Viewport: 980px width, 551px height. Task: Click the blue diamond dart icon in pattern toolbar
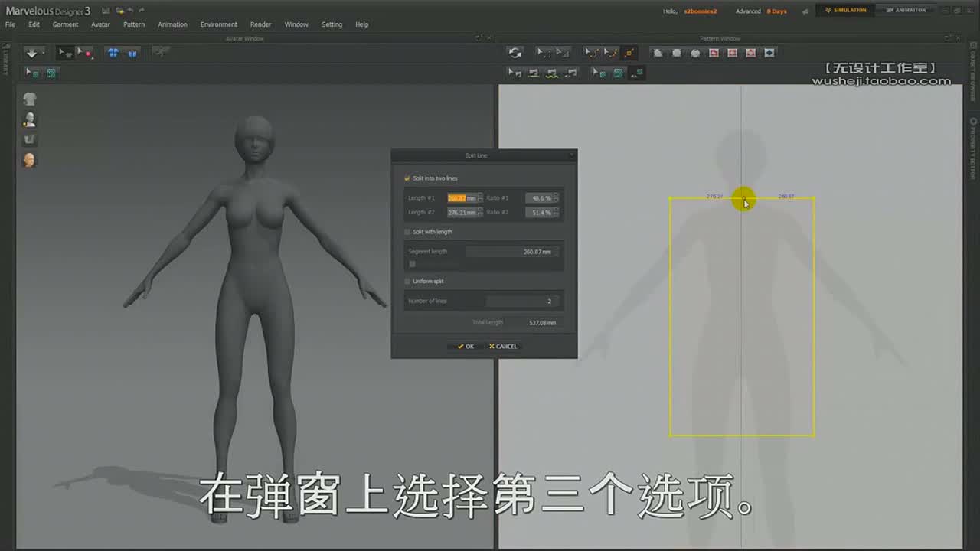tap(769, 53)
